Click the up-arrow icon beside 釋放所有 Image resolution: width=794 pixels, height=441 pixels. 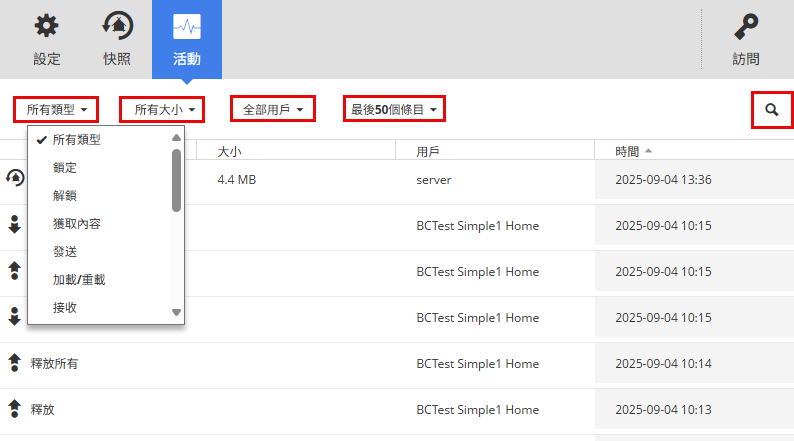15,363
